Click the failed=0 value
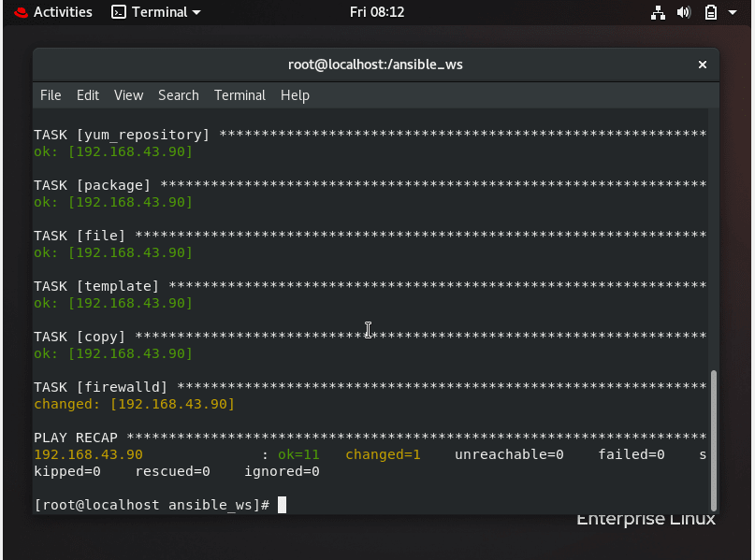This screenshot has height=560, width=755. click(x=632, y=454)
